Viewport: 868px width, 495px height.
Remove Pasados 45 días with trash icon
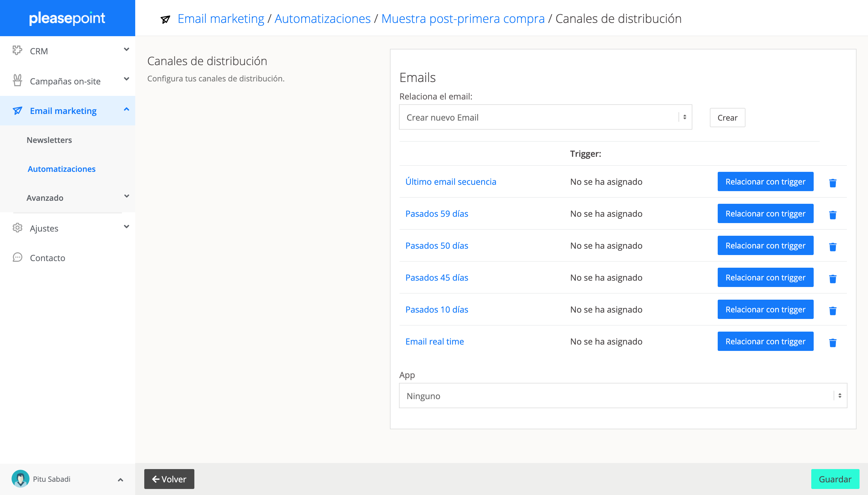pos(832,279)
